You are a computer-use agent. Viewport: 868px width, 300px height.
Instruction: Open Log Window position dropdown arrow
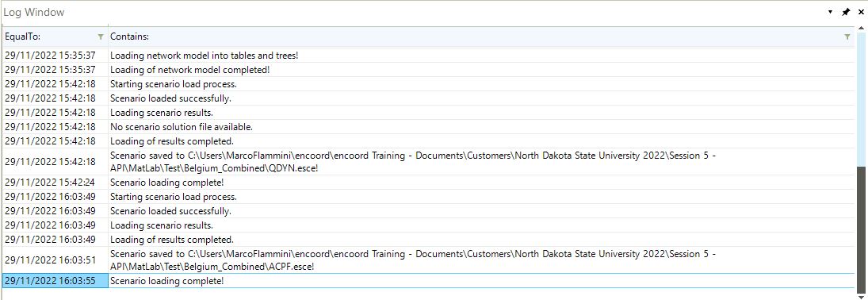[831, 12]
